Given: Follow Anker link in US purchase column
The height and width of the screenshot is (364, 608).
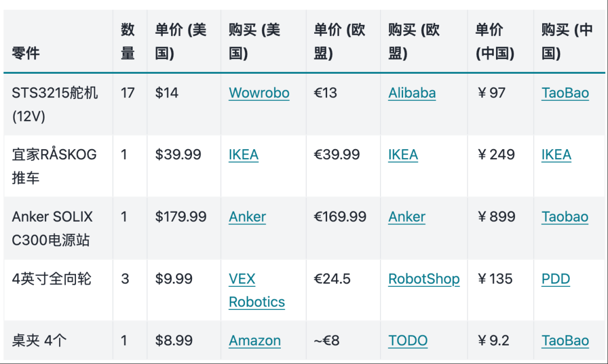Looking at the screenshot, I should click(x=247, y=217).
